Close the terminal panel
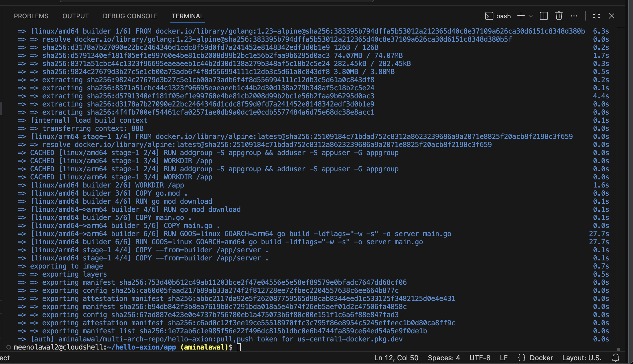This screenshot has height=364, width=633. pos(612,16)
